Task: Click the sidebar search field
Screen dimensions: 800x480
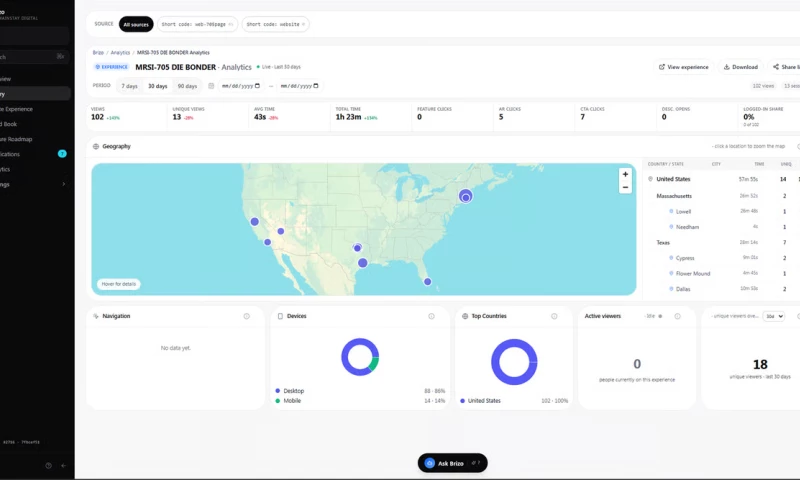Action: 35,57
